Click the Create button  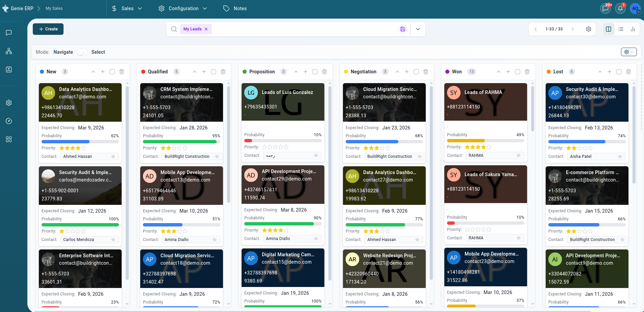48,29
